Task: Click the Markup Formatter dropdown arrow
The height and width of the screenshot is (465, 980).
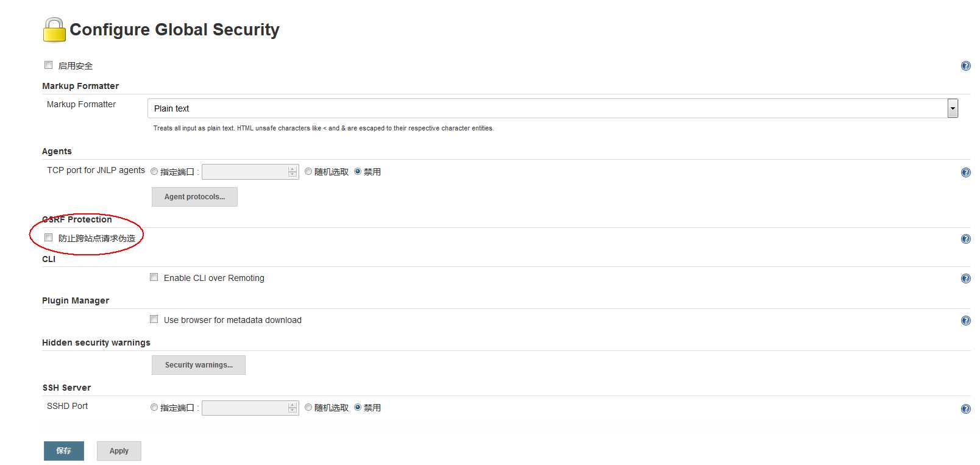Action: click(953, 108)
